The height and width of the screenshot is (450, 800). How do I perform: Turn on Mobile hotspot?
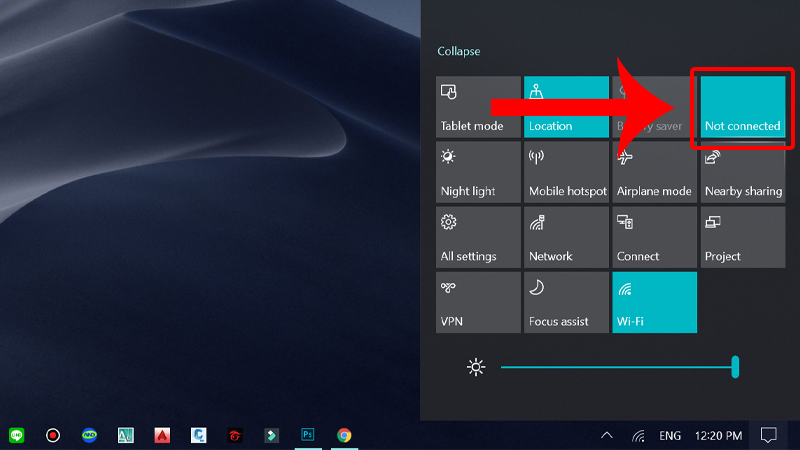[x=566, y=172]
